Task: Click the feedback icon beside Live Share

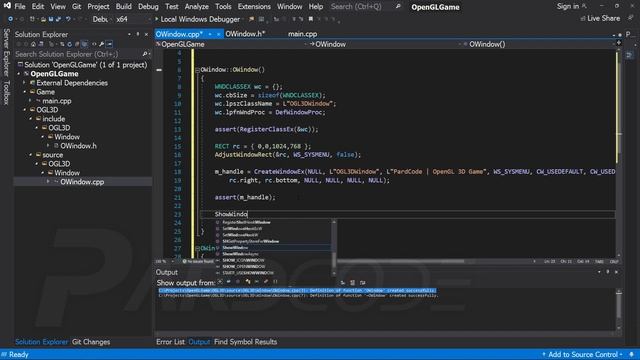Action: (x=630, y=18)
